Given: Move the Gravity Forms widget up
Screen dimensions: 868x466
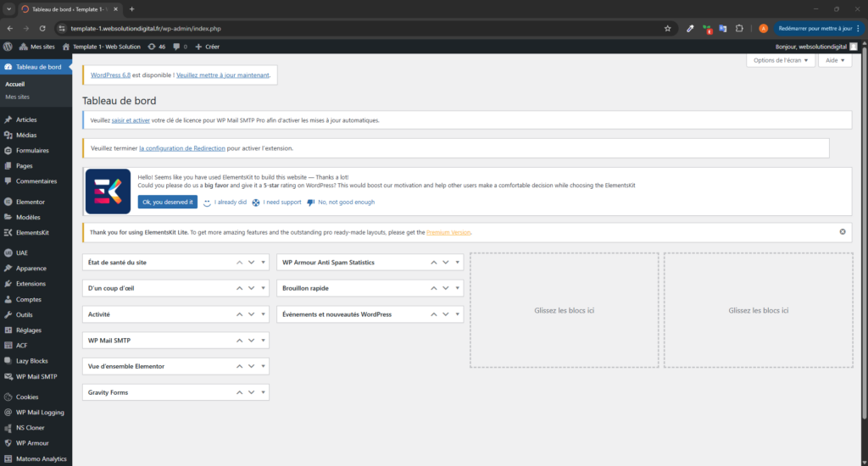Looking at the screenshot, I should 240,392.
